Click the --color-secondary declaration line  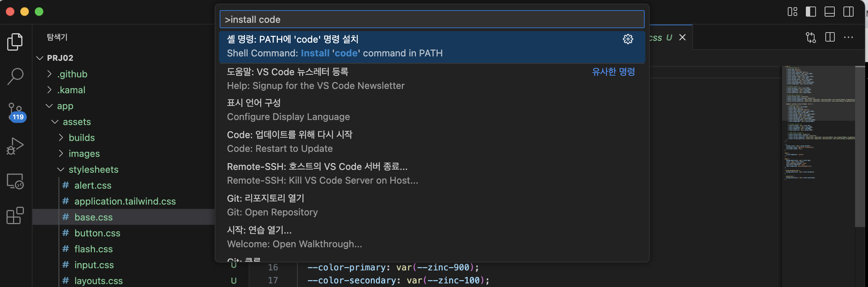(x=398, y=280)
